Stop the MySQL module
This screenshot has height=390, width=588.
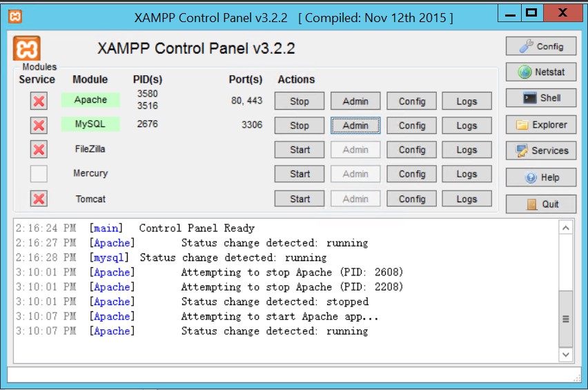click(300, 125)
